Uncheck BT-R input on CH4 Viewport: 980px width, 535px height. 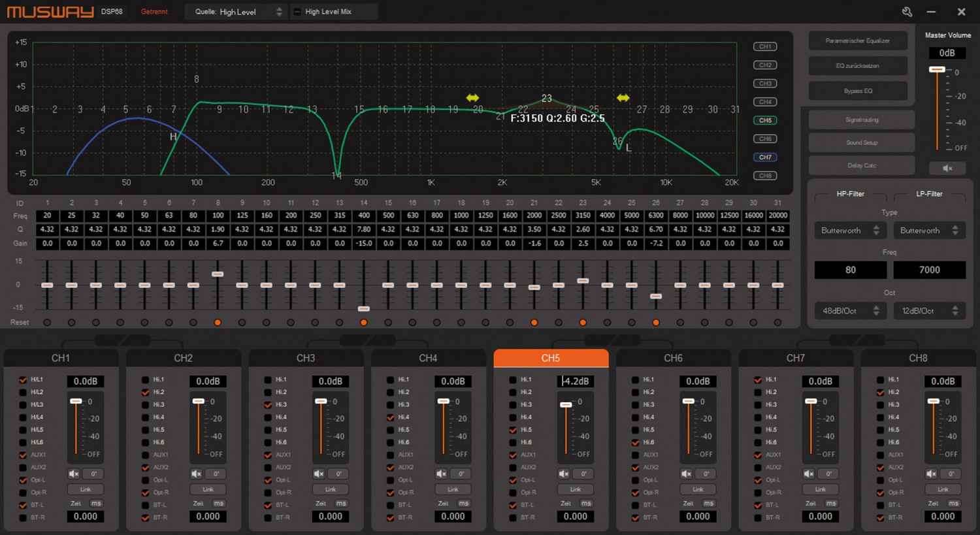point(391,517)
